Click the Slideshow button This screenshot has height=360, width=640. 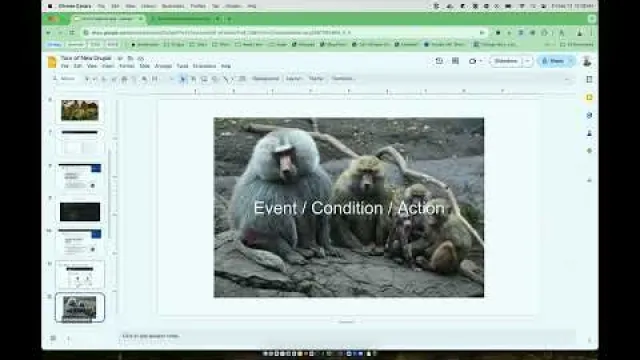[506, 61]
